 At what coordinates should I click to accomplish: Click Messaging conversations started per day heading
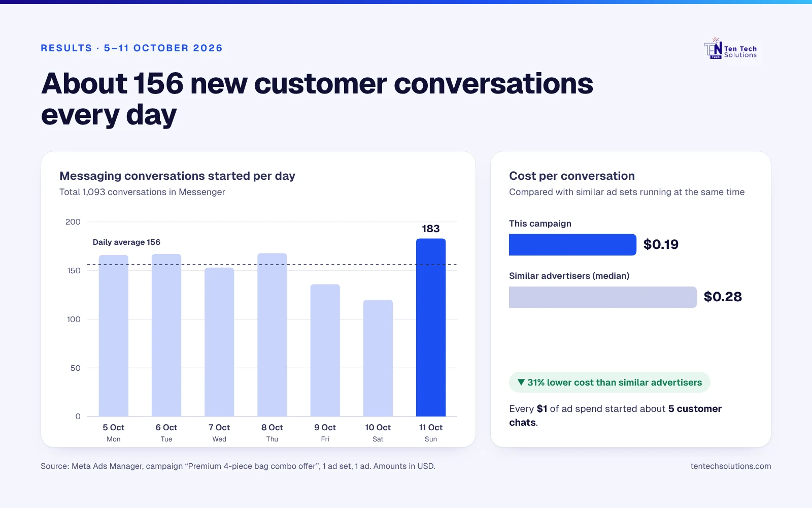point(177,176)
